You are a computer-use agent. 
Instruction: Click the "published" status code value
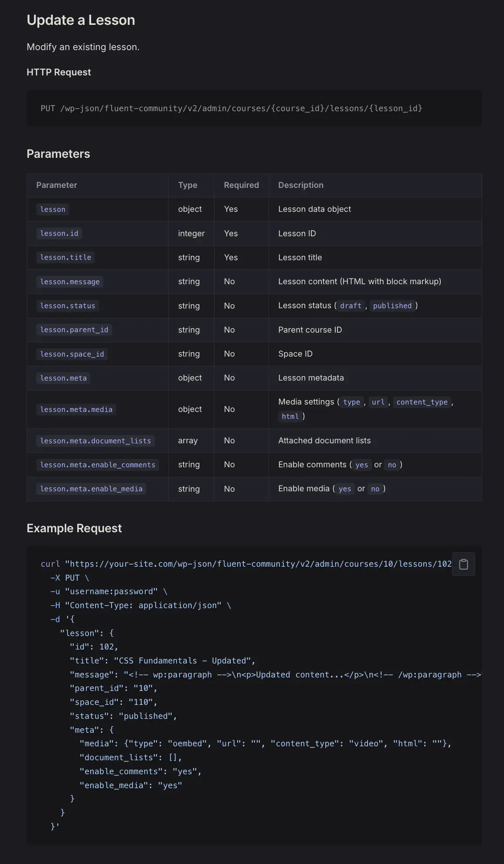click(x=392, y=306)
